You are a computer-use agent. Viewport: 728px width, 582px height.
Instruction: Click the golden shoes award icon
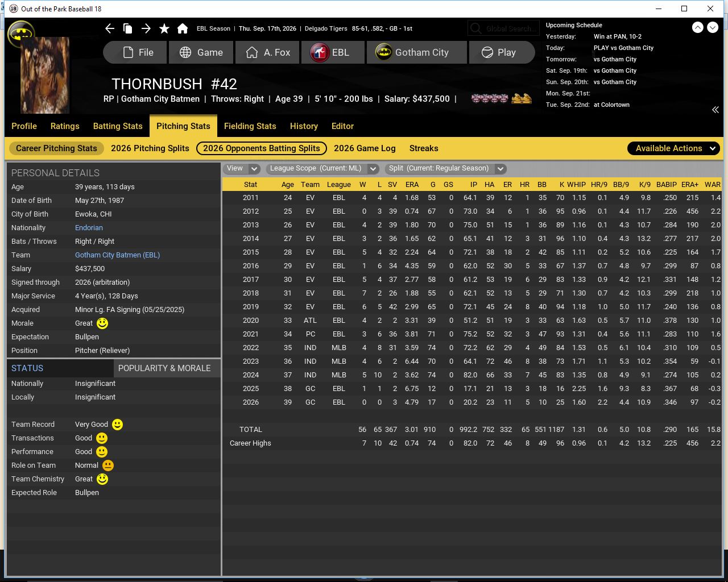tap(521, 98)
